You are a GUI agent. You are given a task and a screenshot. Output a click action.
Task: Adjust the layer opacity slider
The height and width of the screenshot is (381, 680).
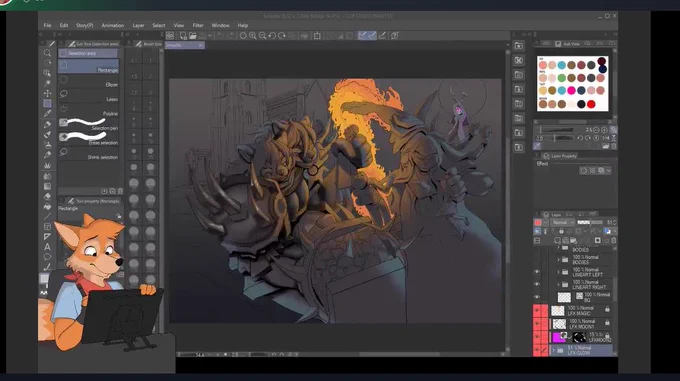590,222
